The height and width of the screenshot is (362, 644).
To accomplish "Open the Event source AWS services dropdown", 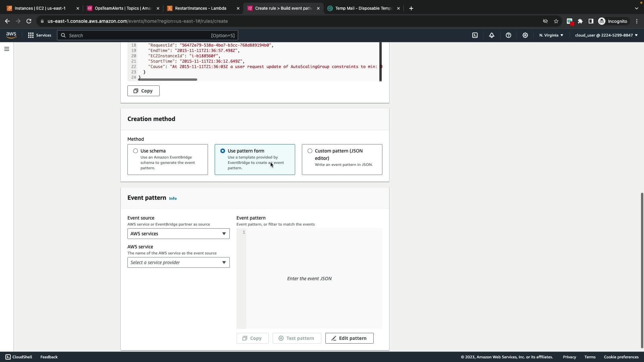I will 178,234.
